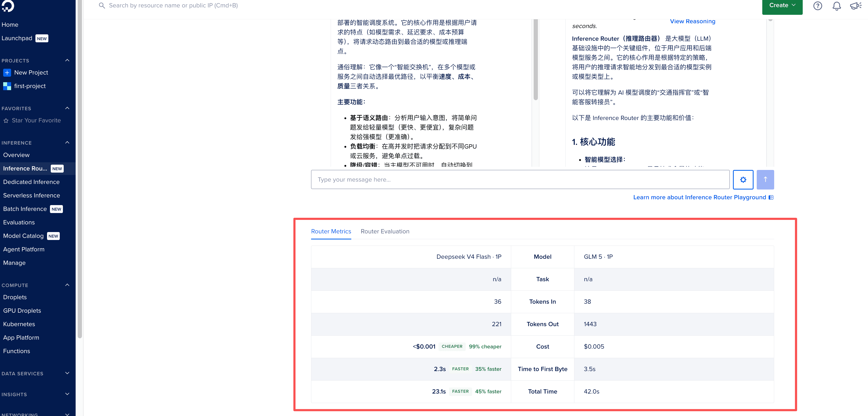Screen dimensions: 868x416
Task: Open Agent Platform
Action: coord(24,249)
